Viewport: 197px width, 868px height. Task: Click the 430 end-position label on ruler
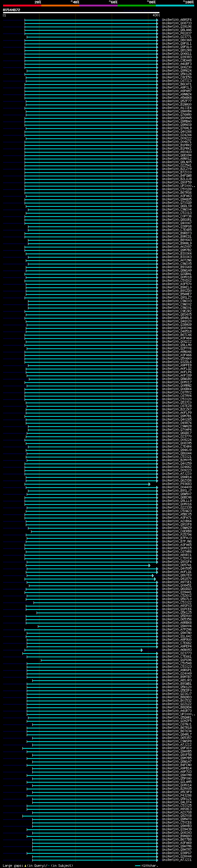155,15
